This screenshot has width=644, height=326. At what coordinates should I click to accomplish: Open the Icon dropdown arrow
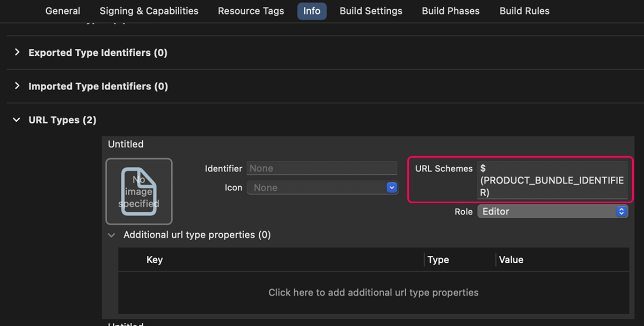pyautogui.click(x=392, y=188)
